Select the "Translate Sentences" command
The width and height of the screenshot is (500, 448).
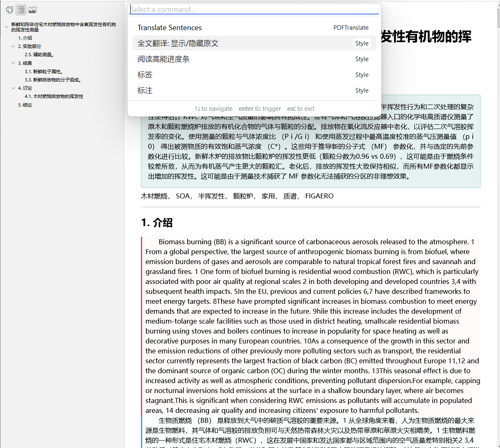click(x=169, y=27)
